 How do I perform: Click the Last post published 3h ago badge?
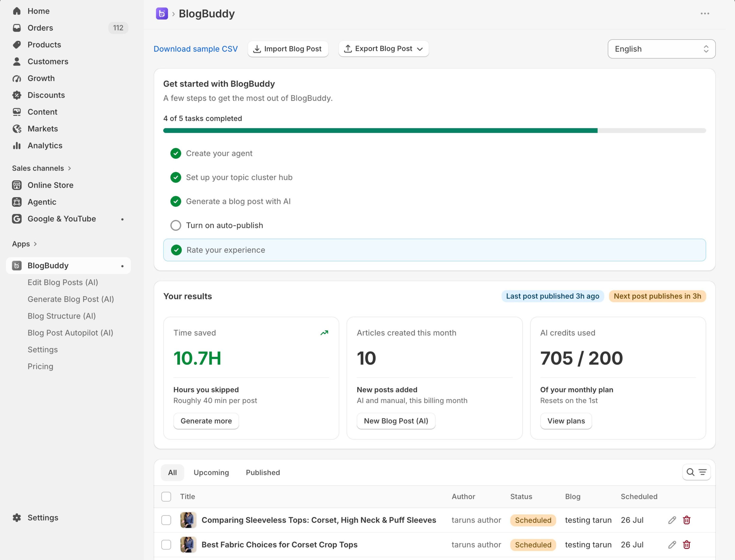tap(552, 296)
